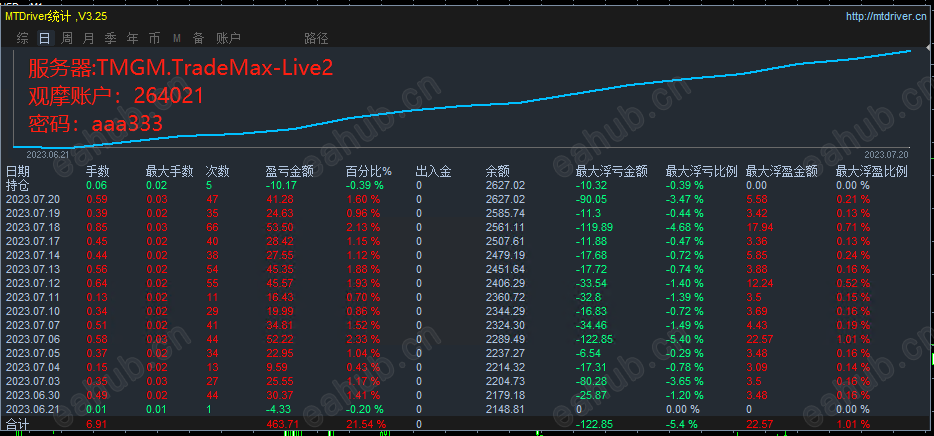Click the balance value 2627.02 in 持仓 row
The width and height of the screenshot is (934, 436).
coord(506,185)
